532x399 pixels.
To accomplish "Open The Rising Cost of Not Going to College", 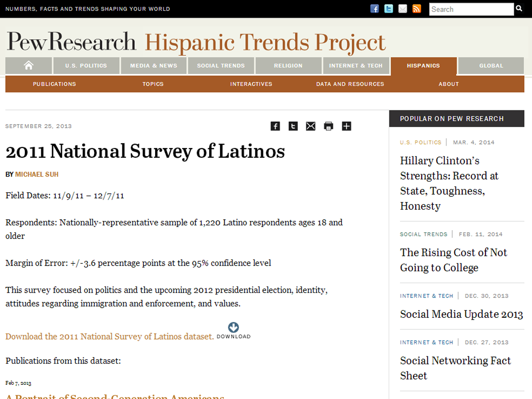I will pos(454,260).
